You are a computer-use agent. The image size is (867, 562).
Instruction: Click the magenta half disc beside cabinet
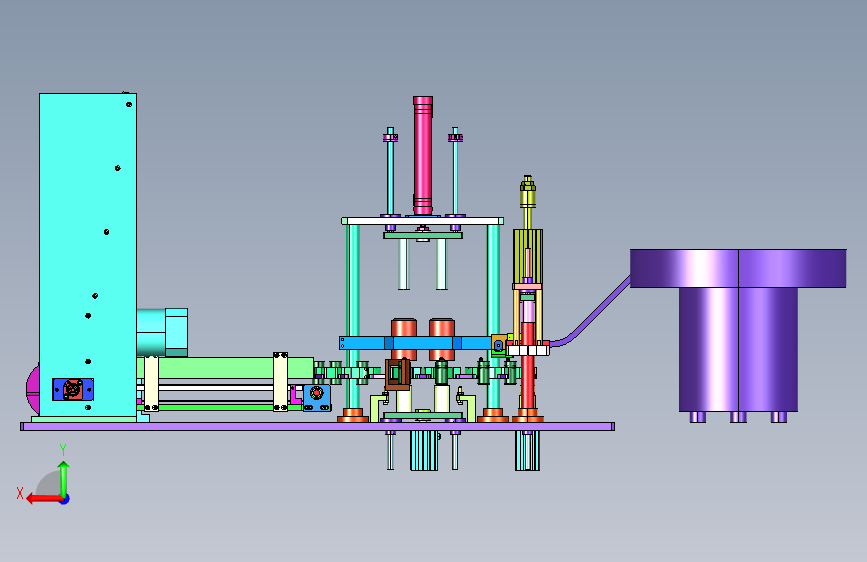(33, 389)
